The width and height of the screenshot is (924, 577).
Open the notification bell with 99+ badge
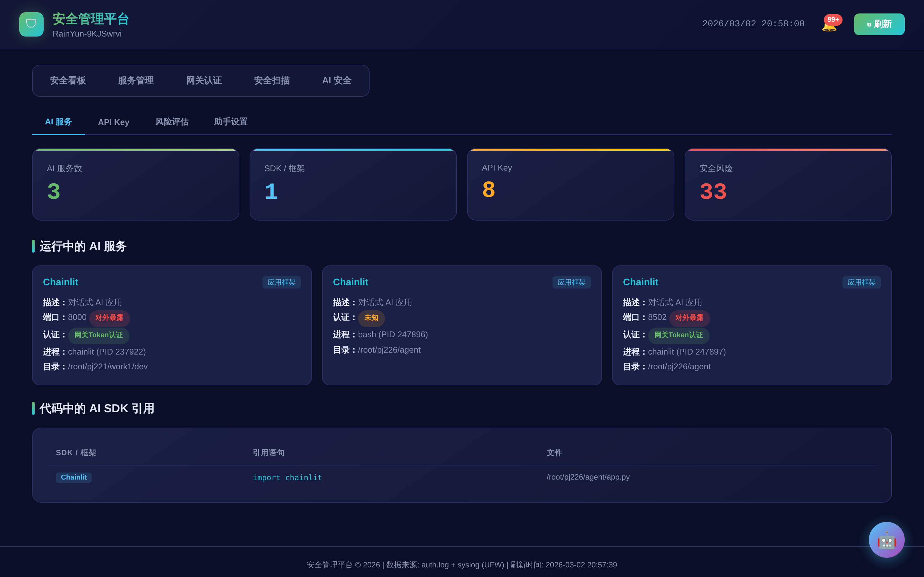(829, 25)
